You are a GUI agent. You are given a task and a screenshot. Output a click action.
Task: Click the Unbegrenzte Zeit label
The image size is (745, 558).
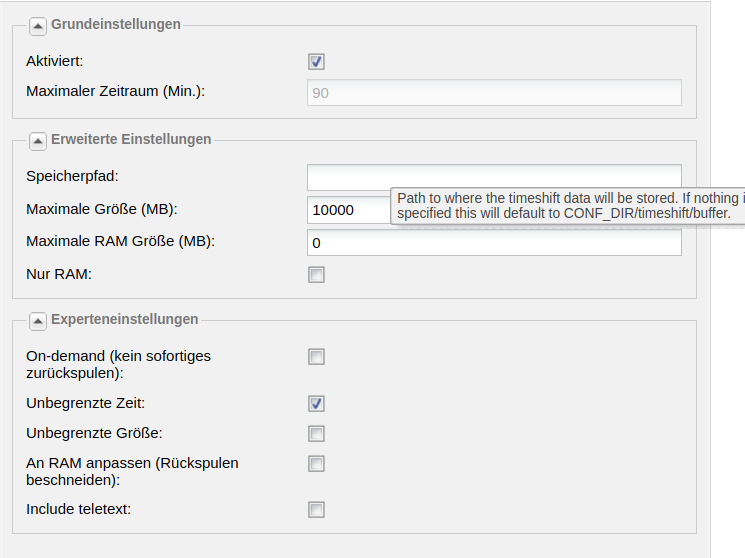pos(86,403)
